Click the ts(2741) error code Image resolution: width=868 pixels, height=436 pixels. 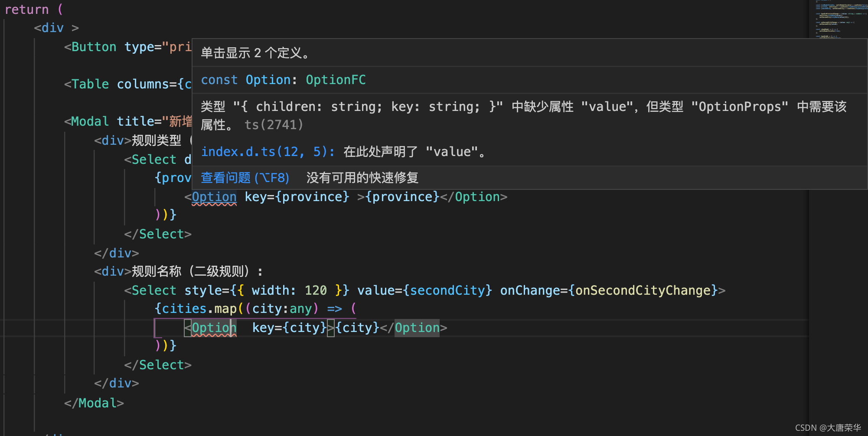pyautogui.click(x=274, y=125)
